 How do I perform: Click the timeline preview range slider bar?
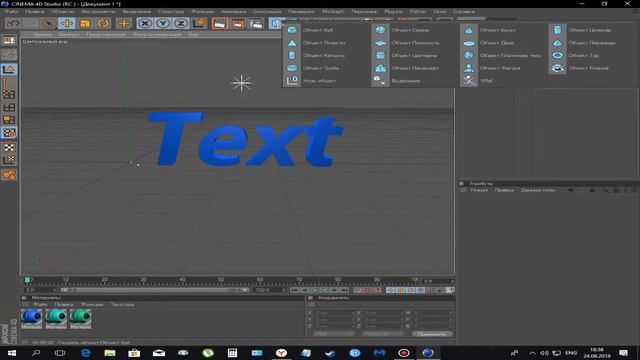[x=155, y=290]
